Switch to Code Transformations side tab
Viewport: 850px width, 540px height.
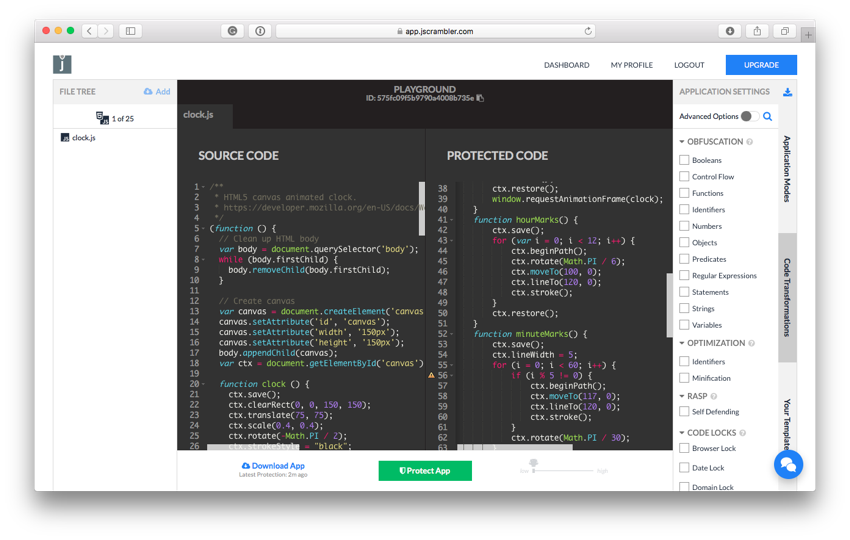[787, 298]
